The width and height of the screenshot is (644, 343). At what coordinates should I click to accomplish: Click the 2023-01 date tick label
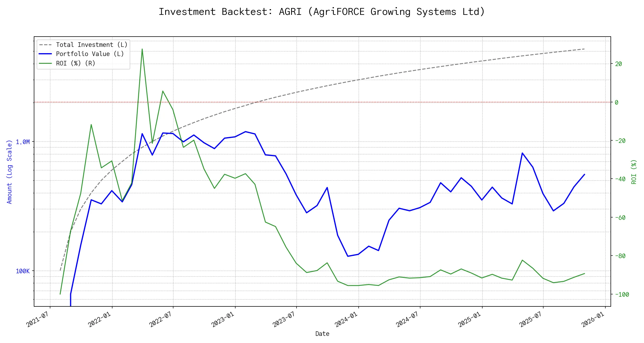[x=223, y=319]
